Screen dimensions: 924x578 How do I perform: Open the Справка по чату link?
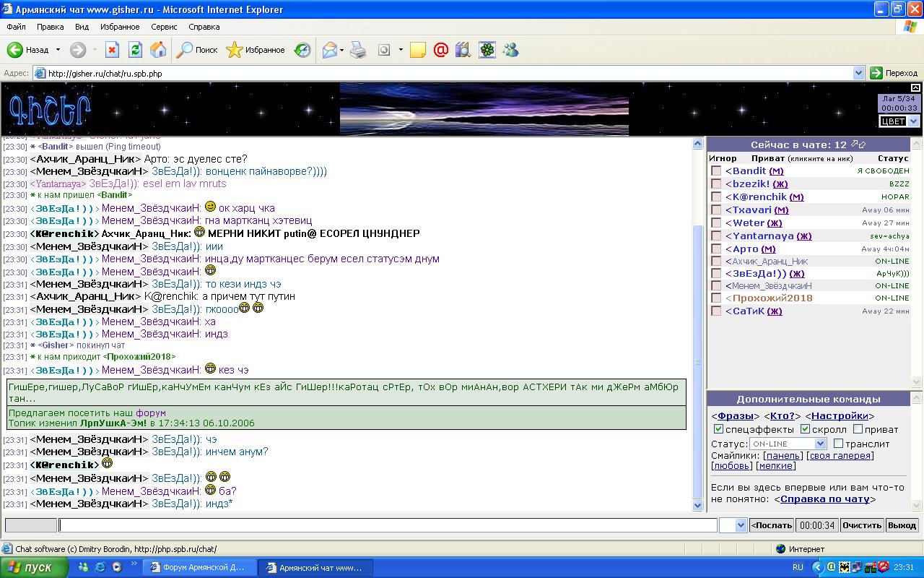click(x=824, y=499)
